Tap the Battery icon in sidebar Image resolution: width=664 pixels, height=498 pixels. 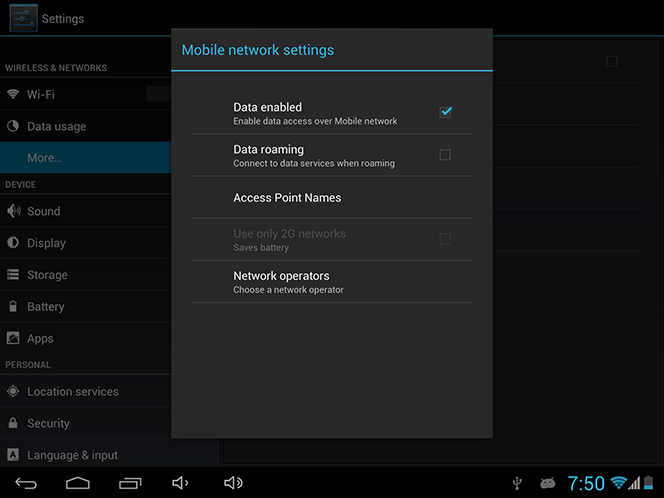pyautogui.click(x=13, y=306)
